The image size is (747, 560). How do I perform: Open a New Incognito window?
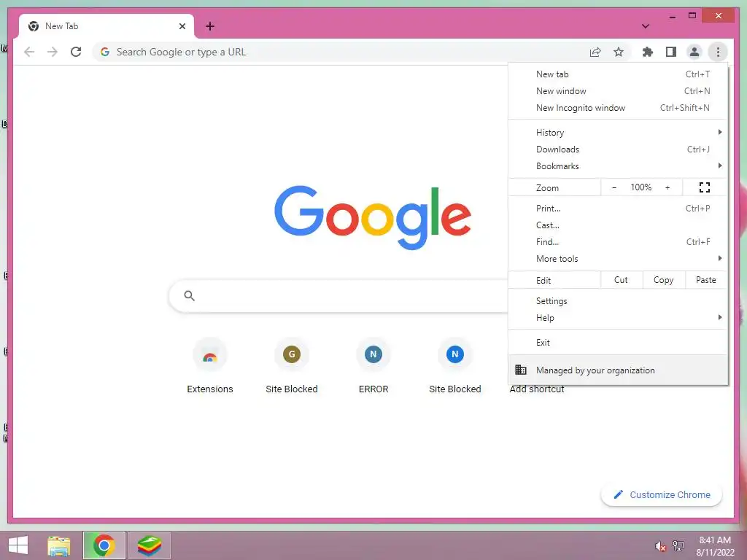coord(618,108)
